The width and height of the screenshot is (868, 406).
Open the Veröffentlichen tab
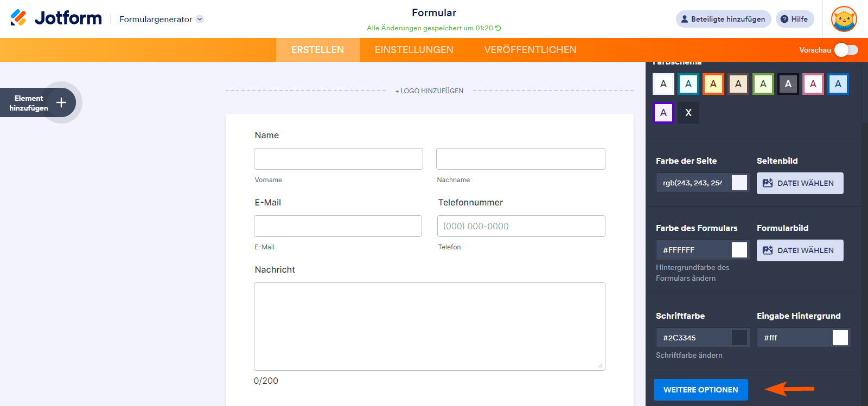[x=530, y=50]
